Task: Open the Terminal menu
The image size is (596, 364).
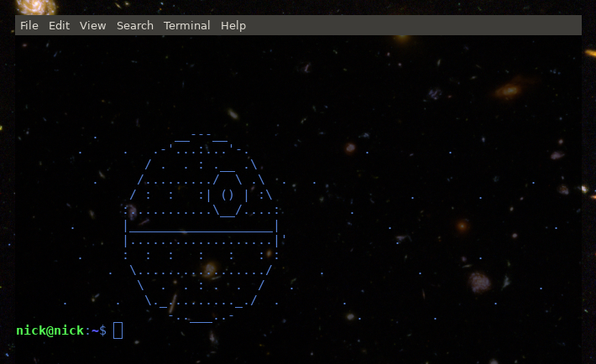Action: point(186,25)
